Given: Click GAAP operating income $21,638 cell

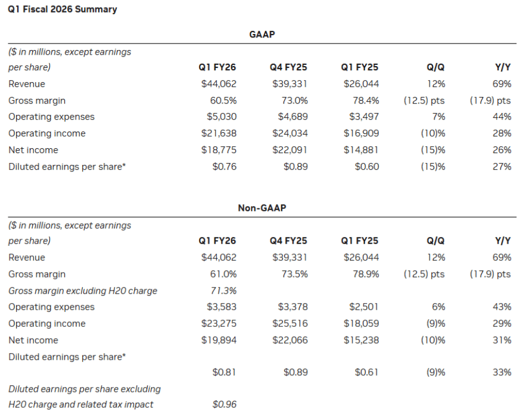Looking at the screenshot, I should point(219,133).
